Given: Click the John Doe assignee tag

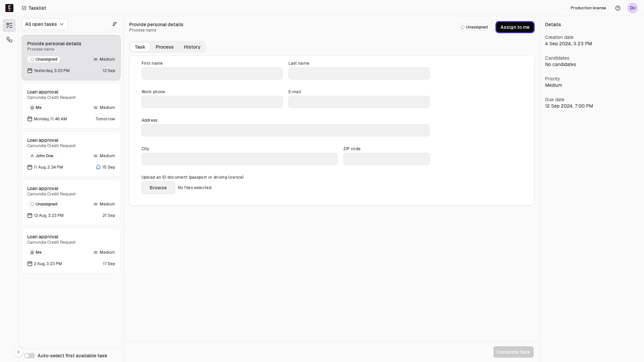Looking at the screenshot, I should coord(42,156).
